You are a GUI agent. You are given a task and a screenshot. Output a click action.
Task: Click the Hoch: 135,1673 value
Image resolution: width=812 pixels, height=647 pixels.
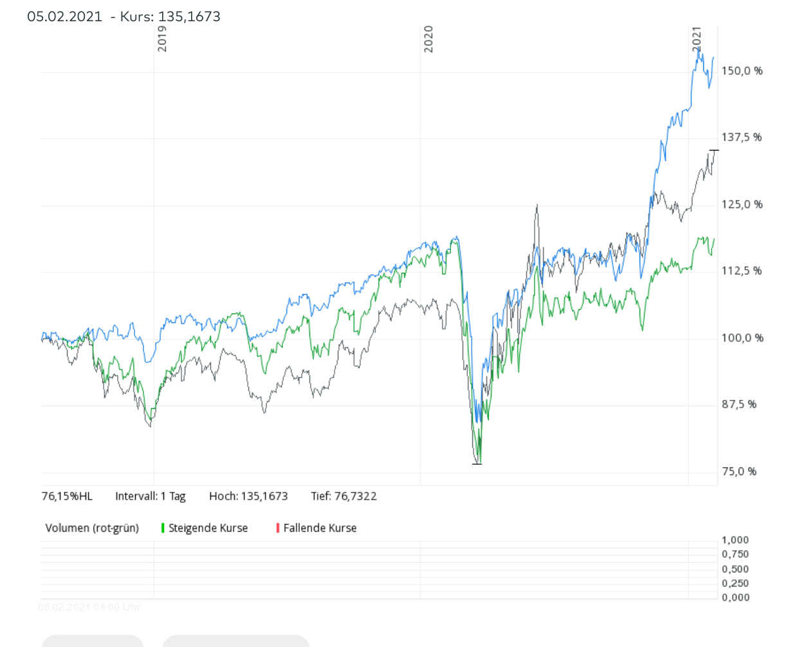click(x=248, y=496)
